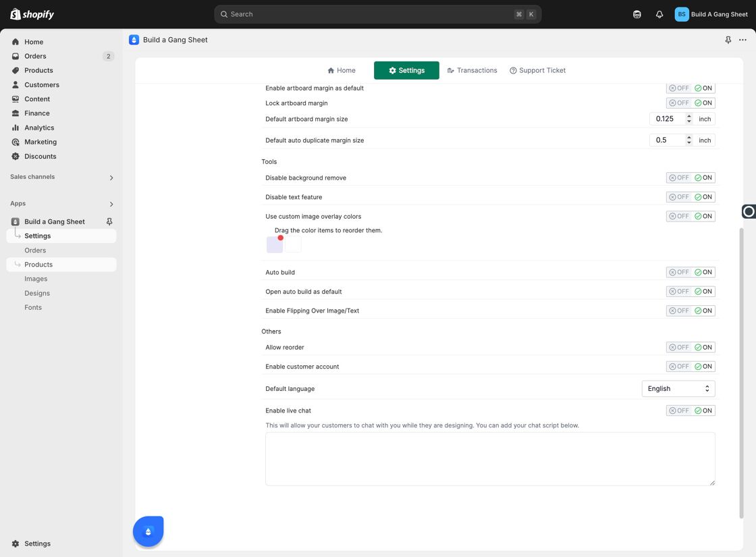Screen dimensions: 756x557
Task: Click the artboard margin size input 0.125
Action: (668, 119)
